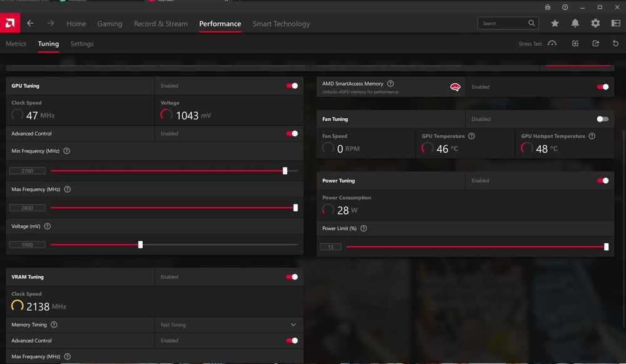Select the Tuning sub-tab
This screenshot has height=364, width=626.
[x=48, y=44]
